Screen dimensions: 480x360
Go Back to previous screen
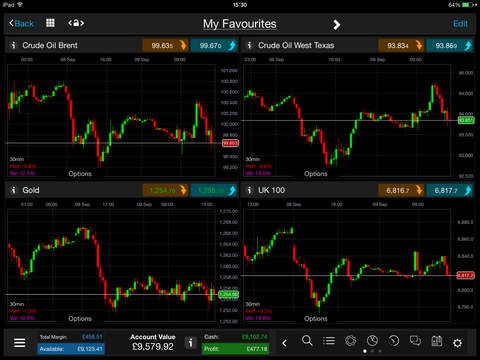coord(22,24)
